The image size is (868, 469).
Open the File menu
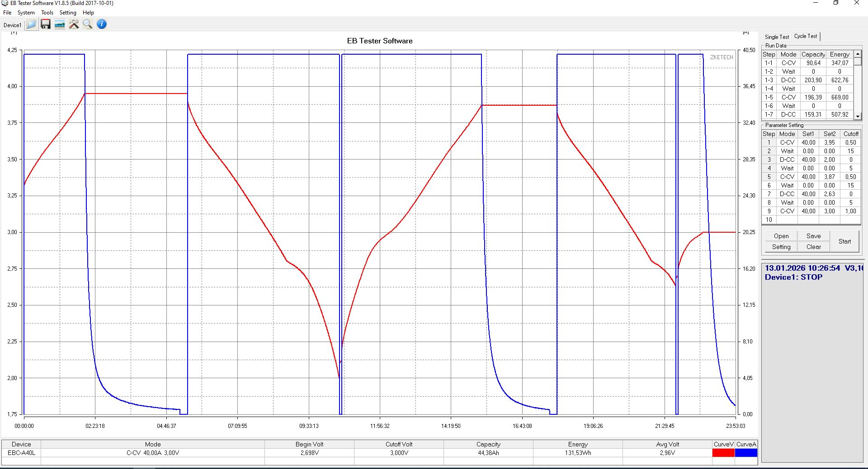[x=7, y=13]
